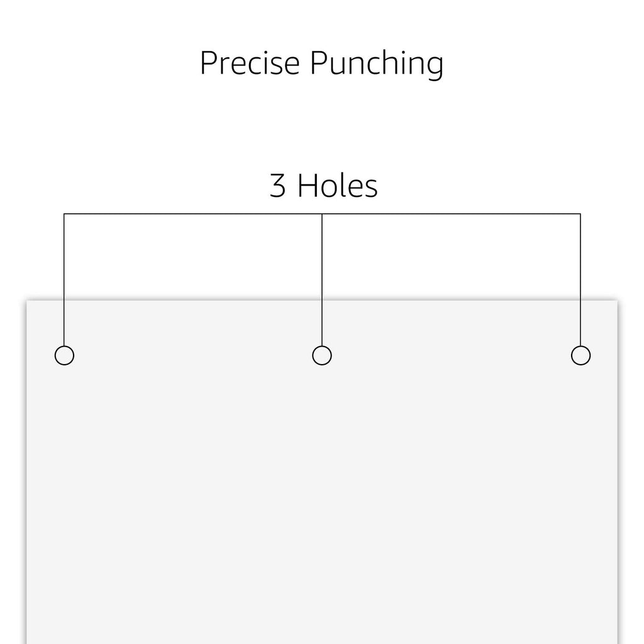Click where center line meets horizontal bracket
644x644 pixels.
[x=322, y=214]
